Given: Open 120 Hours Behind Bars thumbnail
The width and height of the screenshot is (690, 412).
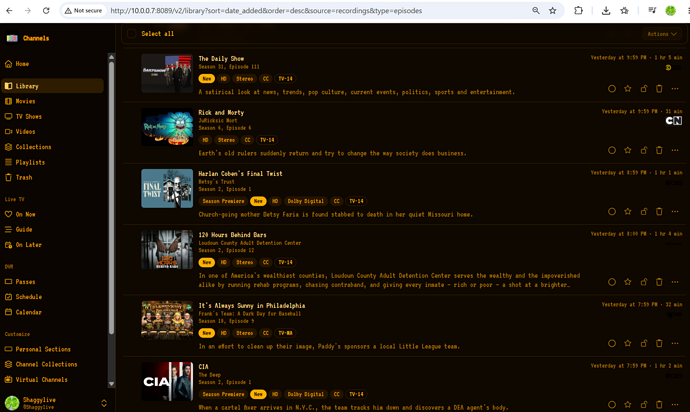Looking at the screenshot, I should pos(167,250).
